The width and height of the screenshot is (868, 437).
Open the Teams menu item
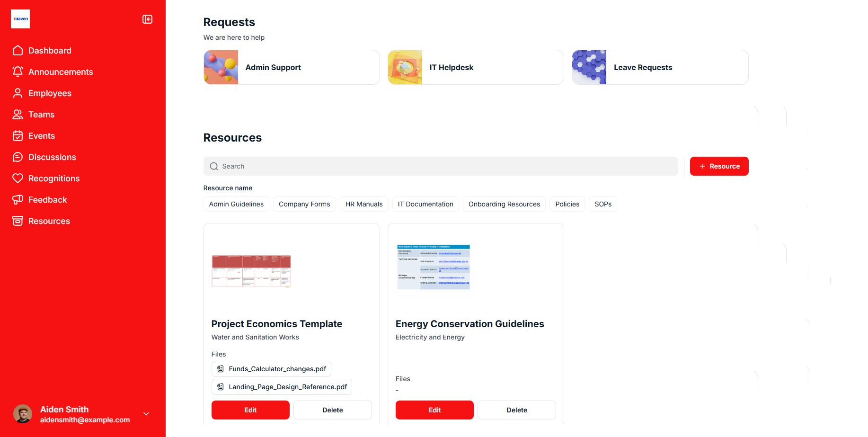point(41,115)
